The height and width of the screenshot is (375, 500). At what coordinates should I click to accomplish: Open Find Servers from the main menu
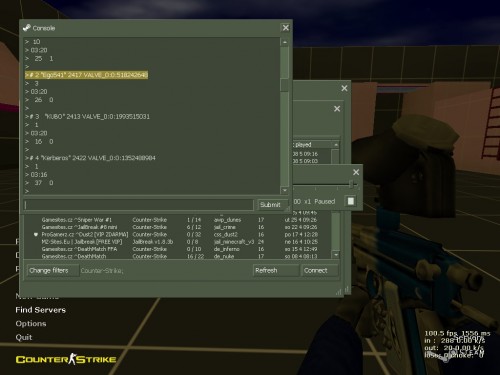[x=40, y=310]
